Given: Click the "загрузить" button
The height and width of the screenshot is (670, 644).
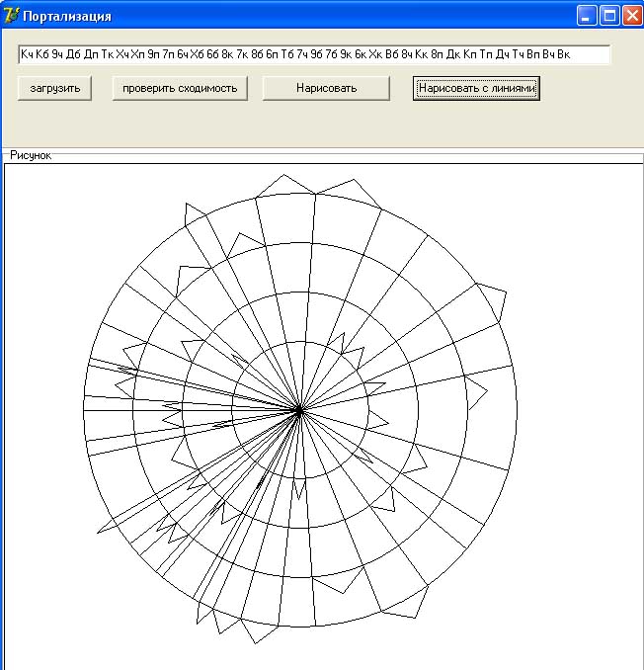Looking at the screenshot, I should 54,89.
